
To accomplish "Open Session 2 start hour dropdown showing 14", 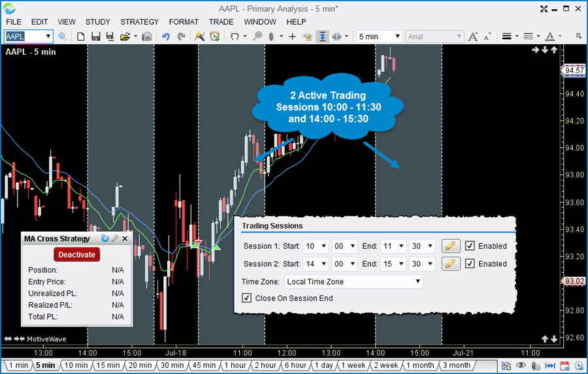I will tap(316, 264).
